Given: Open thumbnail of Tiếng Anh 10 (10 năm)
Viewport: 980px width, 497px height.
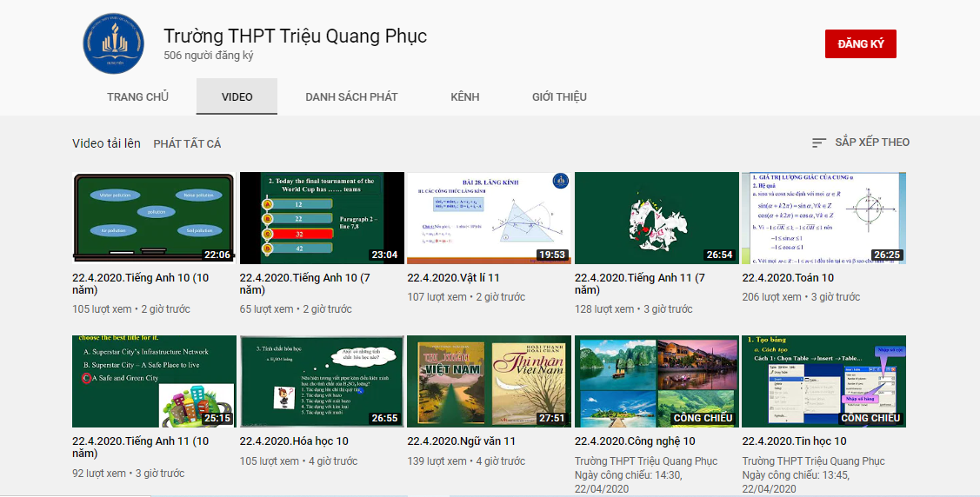Looking at the screenshot, I should point(155,218).
